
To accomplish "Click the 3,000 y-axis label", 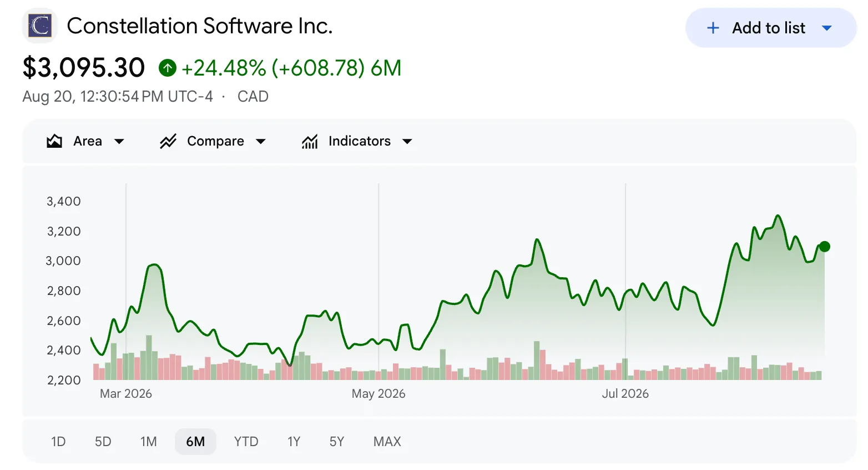I will (63, 261).
